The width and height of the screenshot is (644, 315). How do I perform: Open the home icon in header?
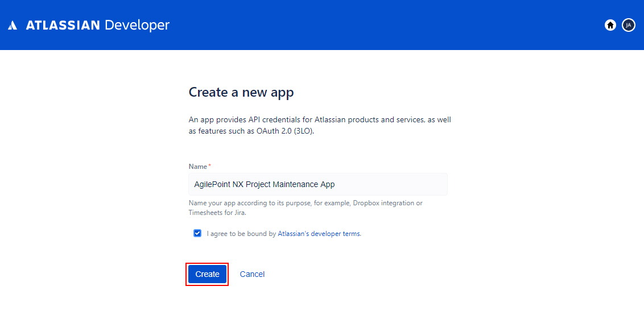coord(610,25)
